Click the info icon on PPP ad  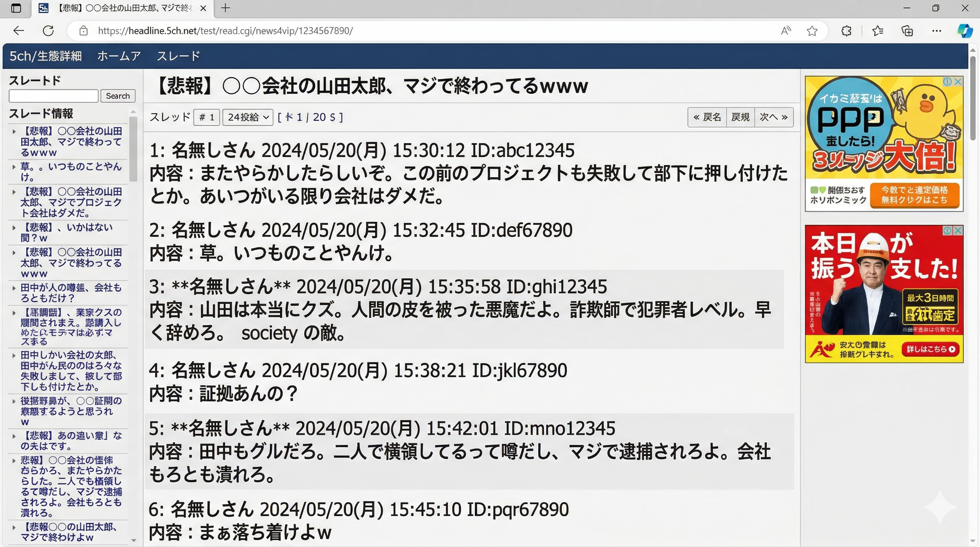click(947, 82)
